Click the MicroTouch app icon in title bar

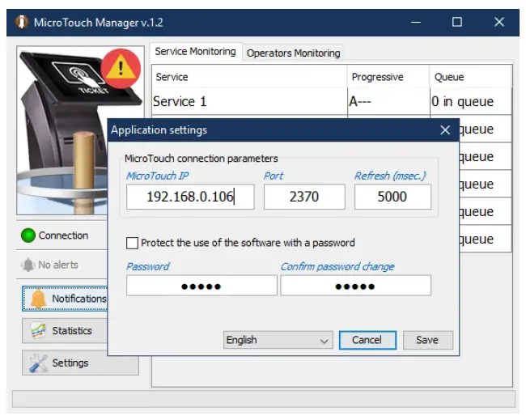point(22,22)
